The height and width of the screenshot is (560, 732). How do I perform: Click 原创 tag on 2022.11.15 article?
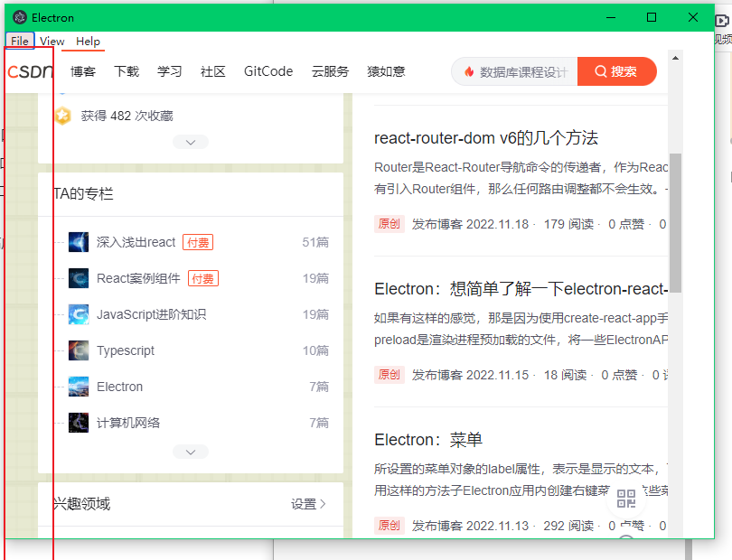(x=389, y=375)
